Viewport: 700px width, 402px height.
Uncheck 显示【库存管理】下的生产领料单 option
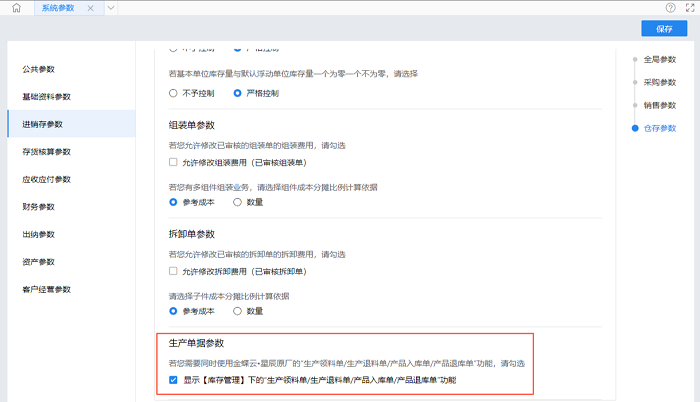173,381
